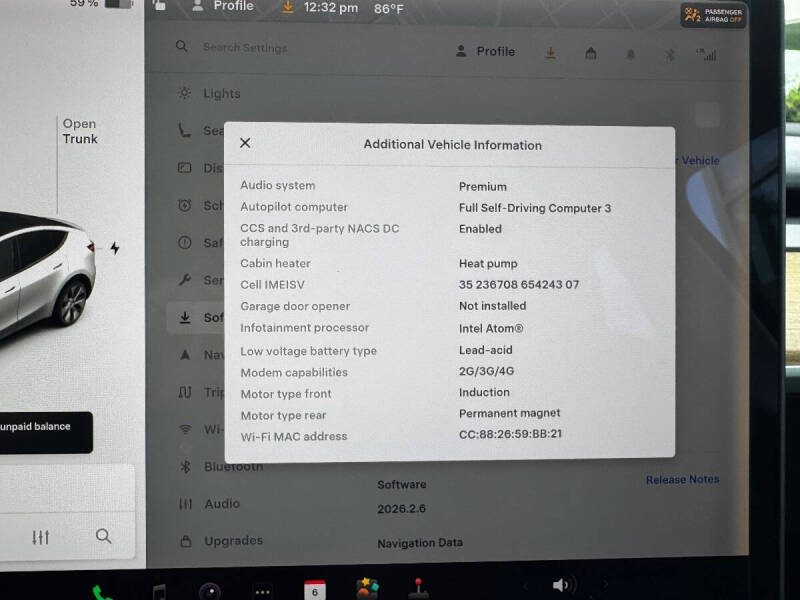
Task: Open the Upgrades settings menu
Action: coord(221,540)
